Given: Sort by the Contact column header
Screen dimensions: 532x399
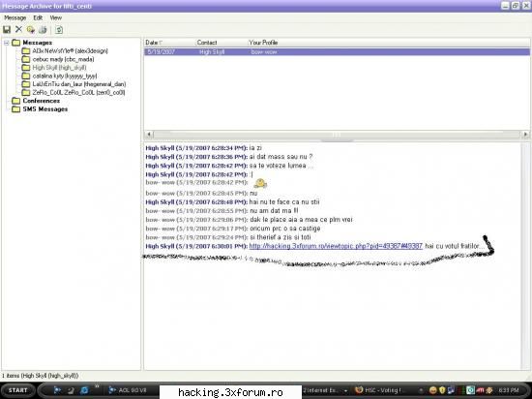Looking at the screenshot, I should click(207, 43).
